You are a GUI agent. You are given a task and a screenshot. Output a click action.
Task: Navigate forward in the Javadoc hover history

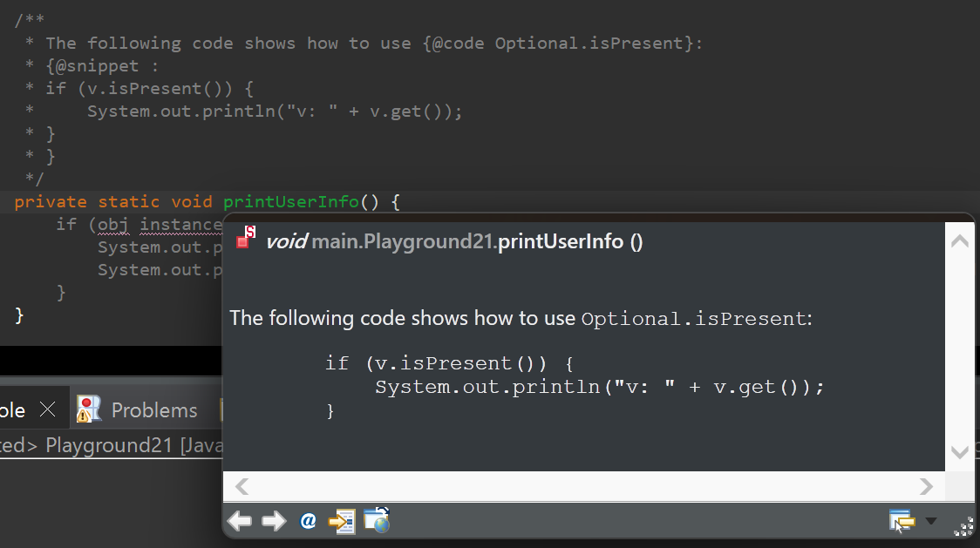[x=274, y=521]
